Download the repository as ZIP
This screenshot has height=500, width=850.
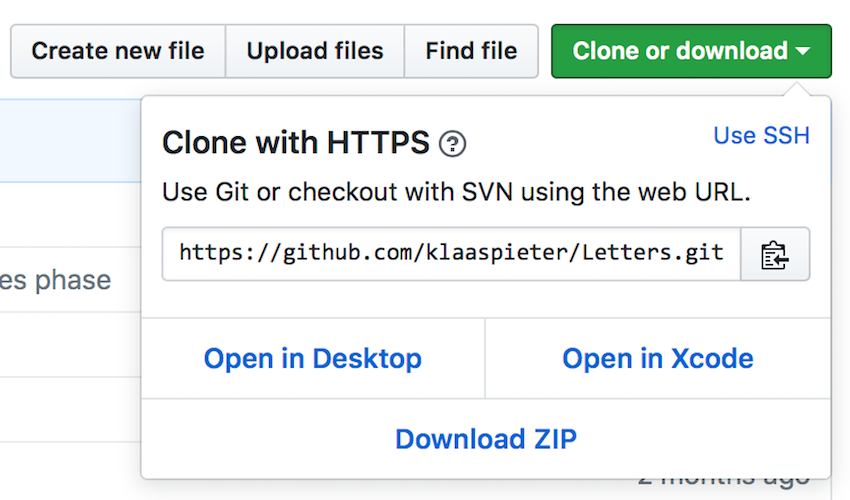point(486,438)
